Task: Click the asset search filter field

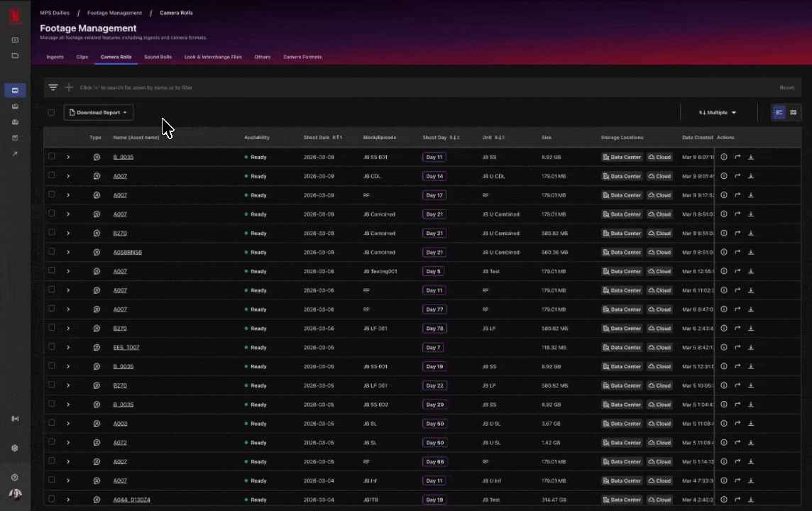Action: click(284, 87)
